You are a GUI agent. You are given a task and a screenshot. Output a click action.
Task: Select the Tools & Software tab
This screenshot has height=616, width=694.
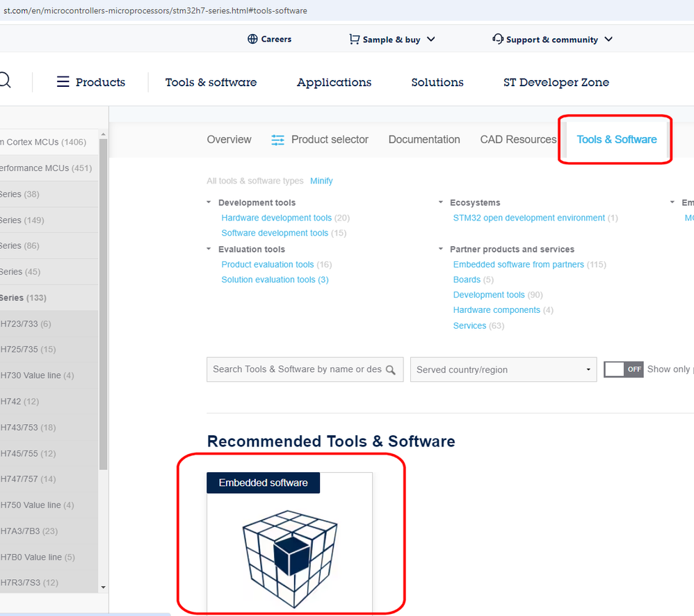tap(617, 140)
